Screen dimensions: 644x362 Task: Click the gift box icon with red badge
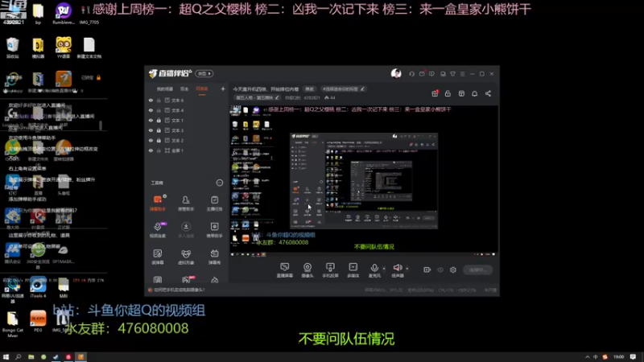coord(435,93)
